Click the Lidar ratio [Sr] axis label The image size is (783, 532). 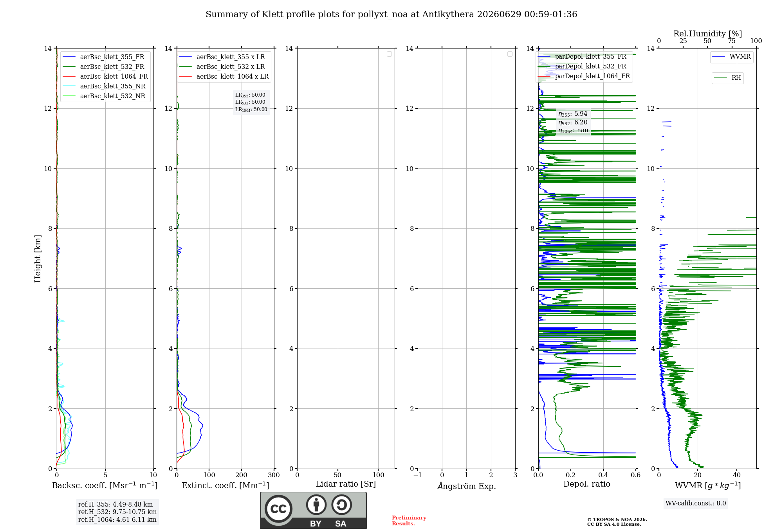(x=346, y=484)
